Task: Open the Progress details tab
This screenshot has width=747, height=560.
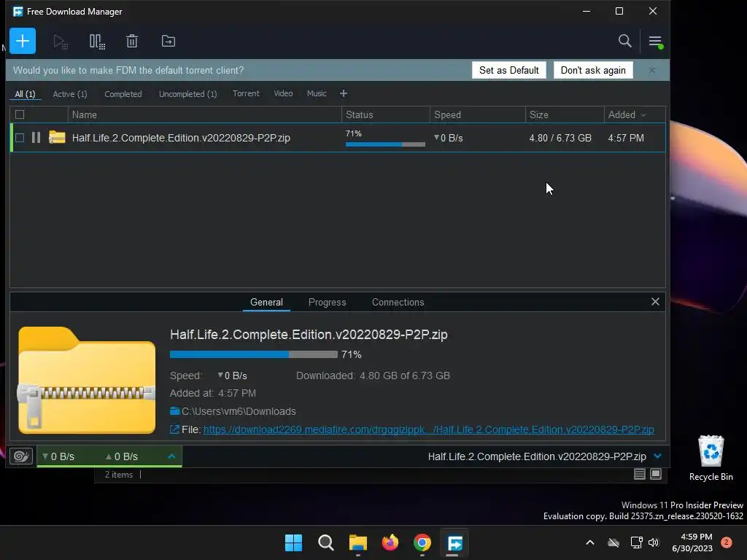Action: point(328,303)
